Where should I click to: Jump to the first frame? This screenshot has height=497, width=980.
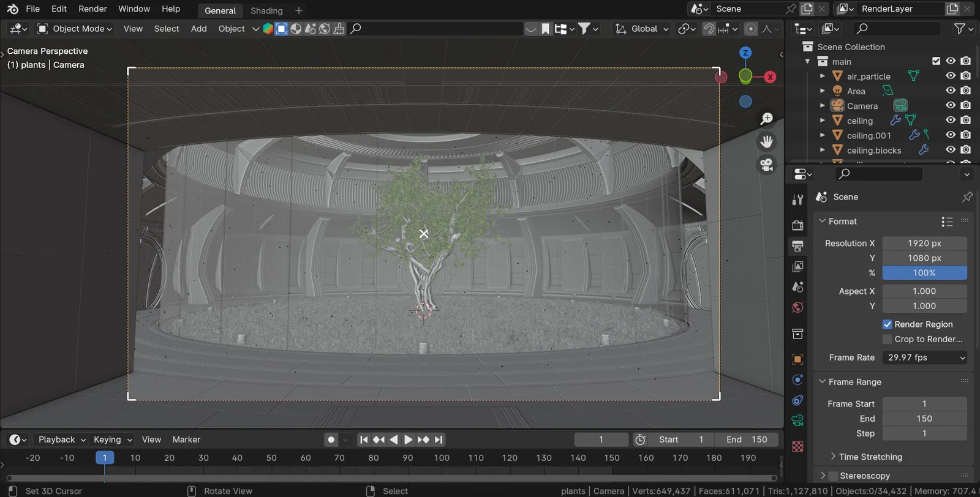[x=364, y=439]
